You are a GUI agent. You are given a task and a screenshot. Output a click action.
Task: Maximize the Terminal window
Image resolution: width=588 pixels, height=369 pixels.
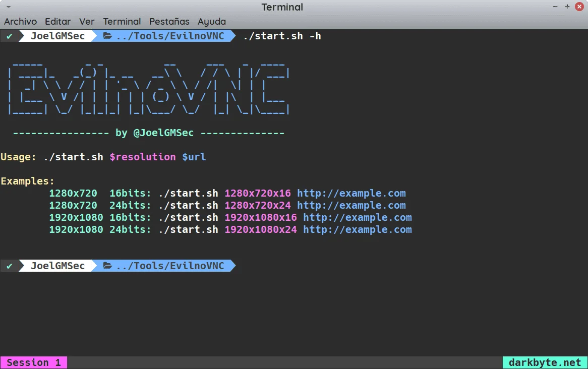pos(567,7)
